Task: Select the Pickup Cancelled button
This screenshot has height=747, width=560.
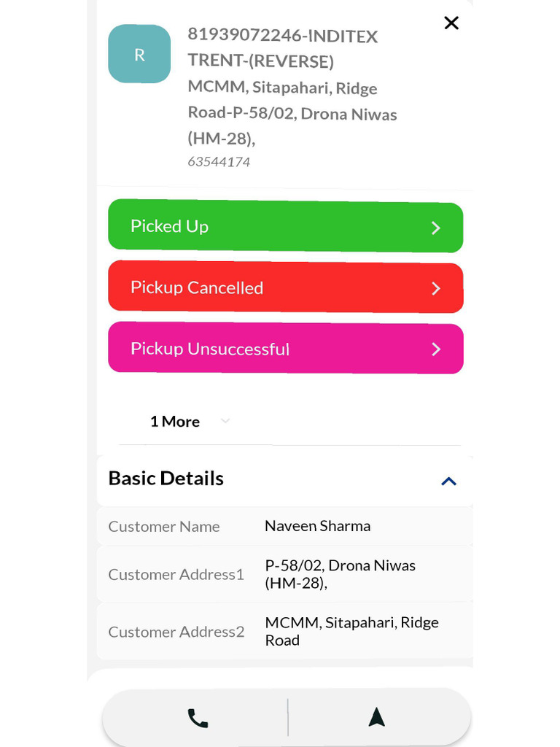Action: tap(285, 288)
